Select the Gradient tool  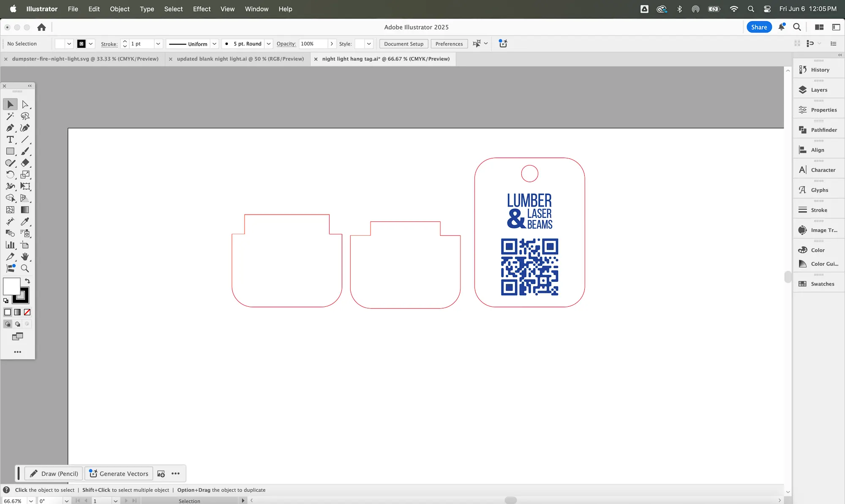click(x=25, y=210)
